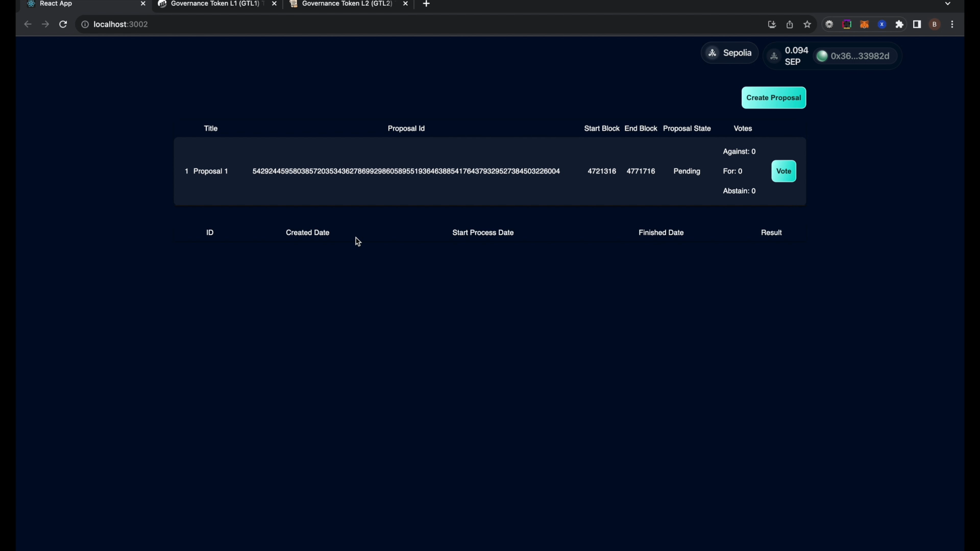Viewport: 980px width, 551px height.
Task: Expand the tab search chevron
Action: (x=948, y=4)
